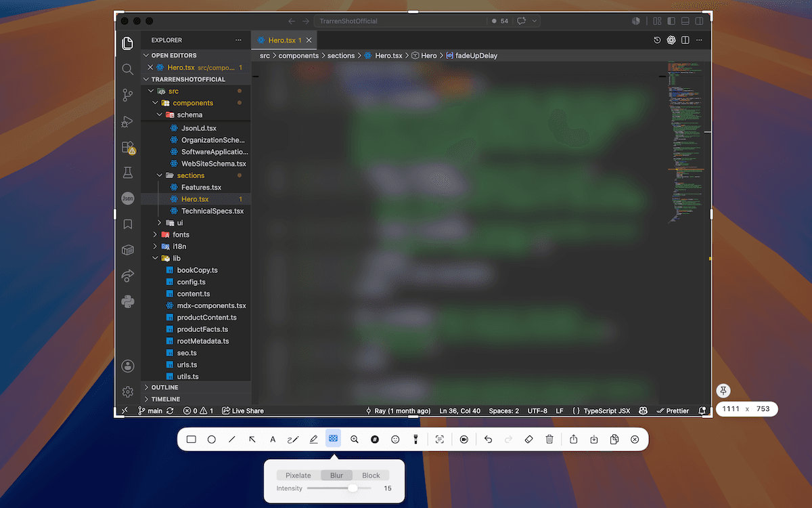Undo the last annotation
The image size is (812, 508).
pyautogui.click(x=488, y=440)
